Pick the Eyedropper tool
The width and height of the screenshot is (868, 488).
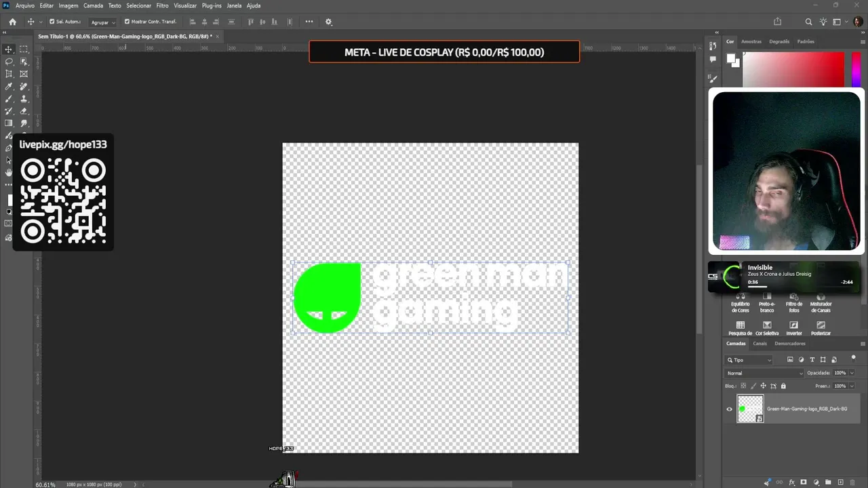(x=9, y=87)
